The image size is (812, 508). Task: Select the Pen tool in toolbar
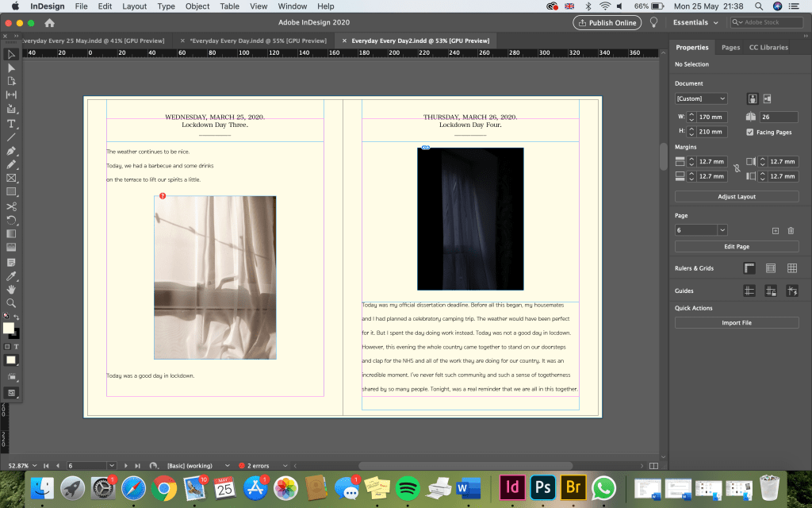11,151
